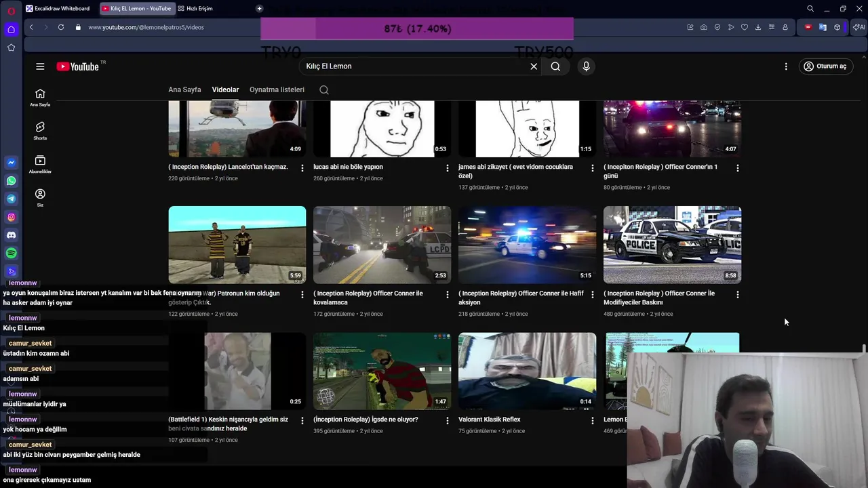Open Telegram in the Opera sidebar
This screenshot has height=488, width=868.
coord(11,199)
